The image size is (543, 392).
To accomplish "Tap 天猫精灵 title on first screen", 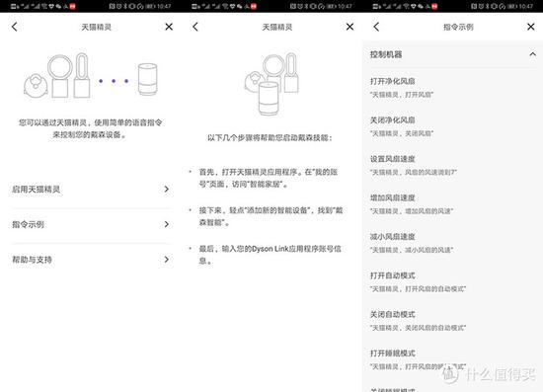I will coord(97,27).
